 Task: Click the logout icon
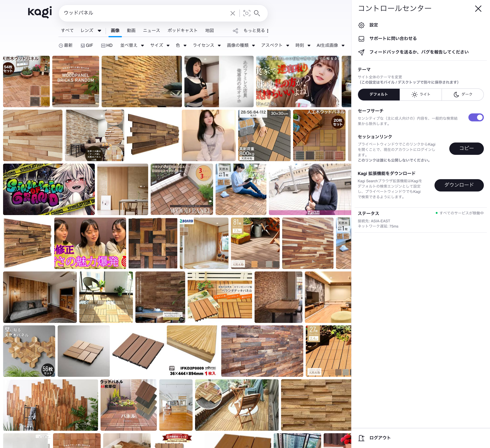coord(361,438)
